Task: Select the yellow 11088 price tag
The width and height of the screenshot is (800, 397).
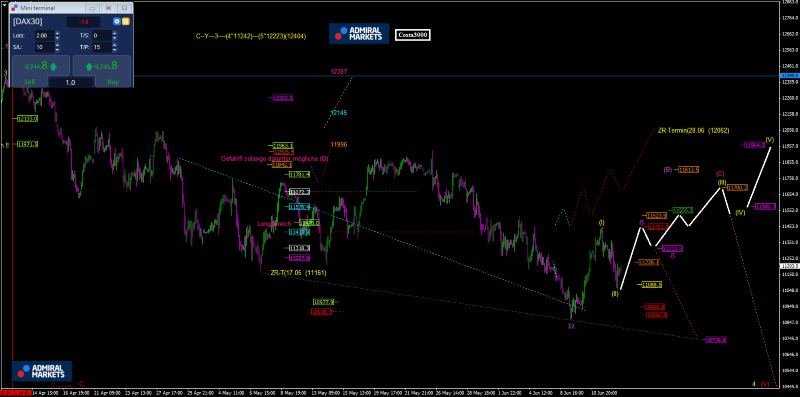Action: pyautogui.click(x=652, y=284)
